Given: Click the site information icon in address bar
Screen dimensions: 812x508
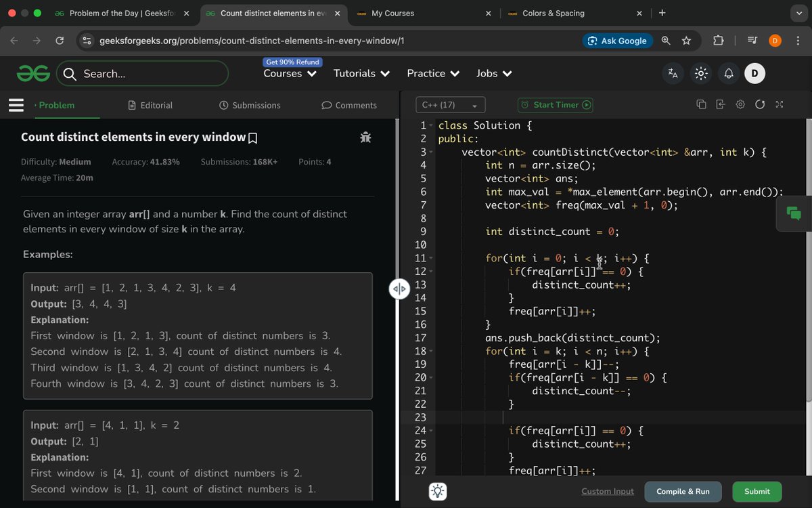Looking at the screenshot, I should [87, 41].
